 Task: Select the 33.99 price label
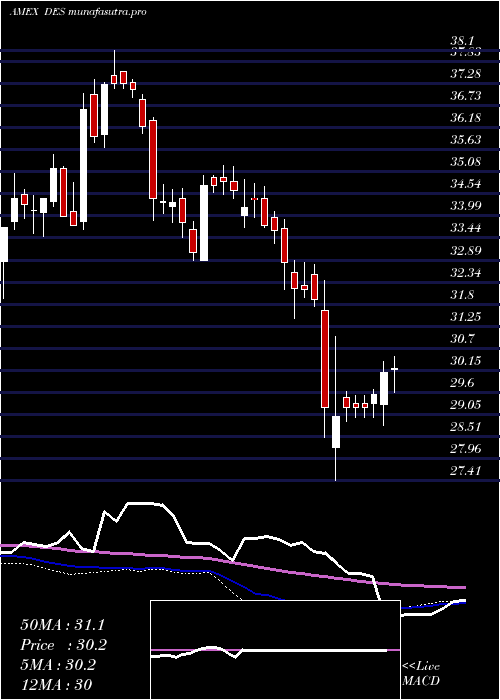(x=465, y=206)
